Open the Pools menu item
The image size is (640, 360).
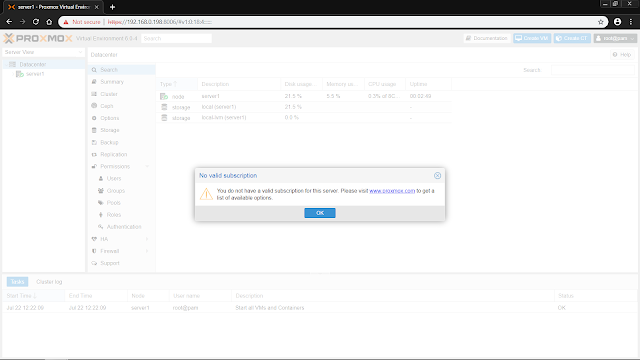(x=121, y=203)
